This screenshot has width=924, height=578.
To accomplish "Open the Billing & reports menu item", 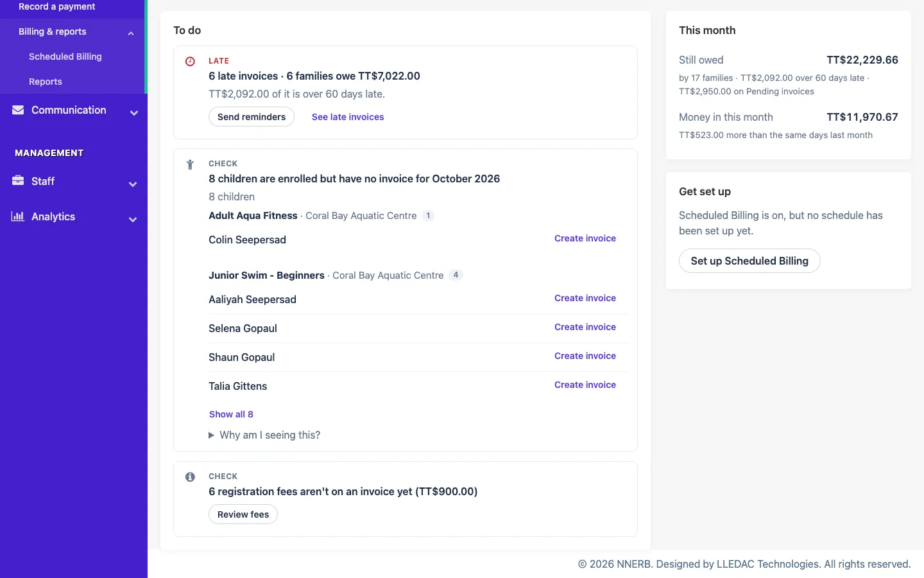I will coord(52,31).
